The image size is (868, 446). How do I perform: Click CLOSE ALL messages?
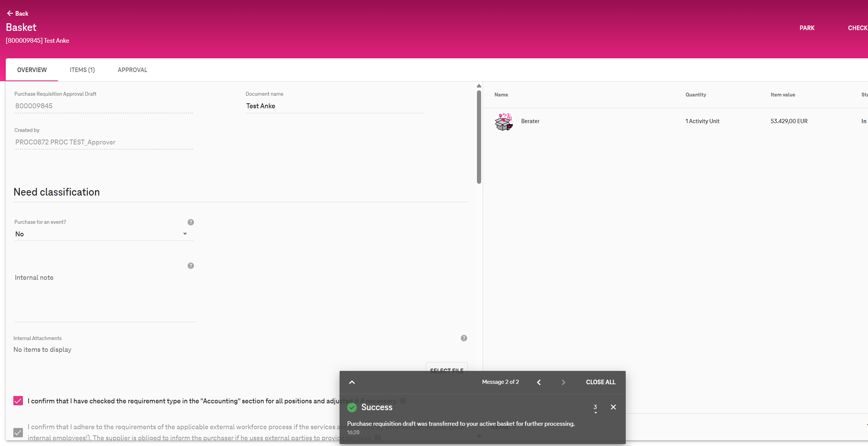point(601,382)
